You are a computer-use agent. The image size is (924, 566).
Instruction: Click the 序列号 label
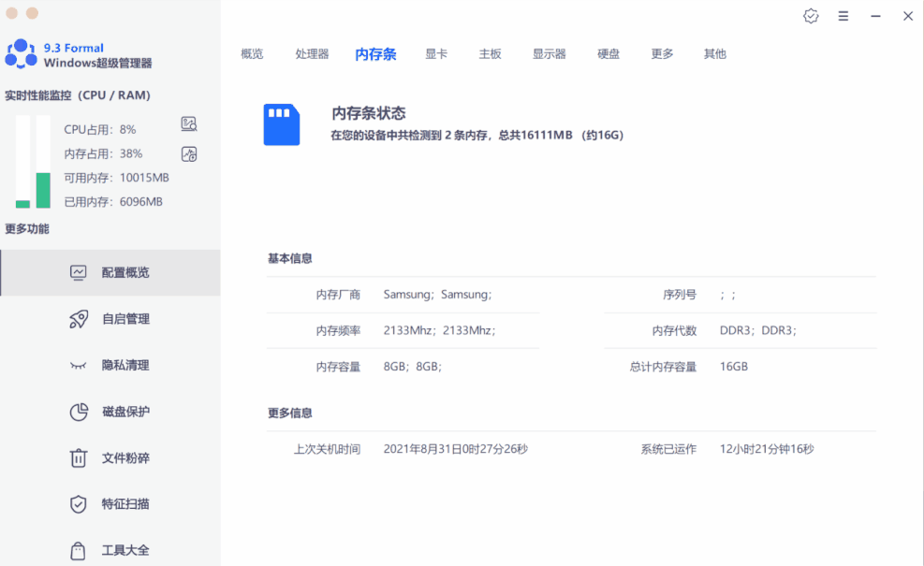click(680, 295)
